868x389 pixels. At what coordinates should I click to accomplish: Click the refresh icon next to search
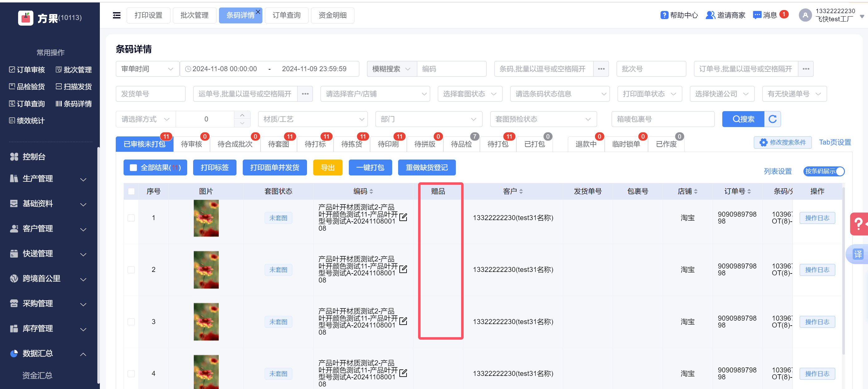coord(772,119)
